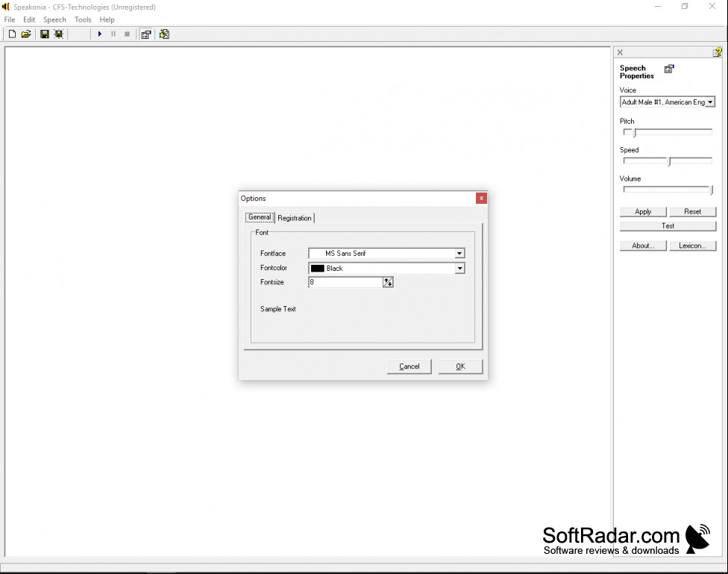Click the Sample Text preview

click(277, 309)
